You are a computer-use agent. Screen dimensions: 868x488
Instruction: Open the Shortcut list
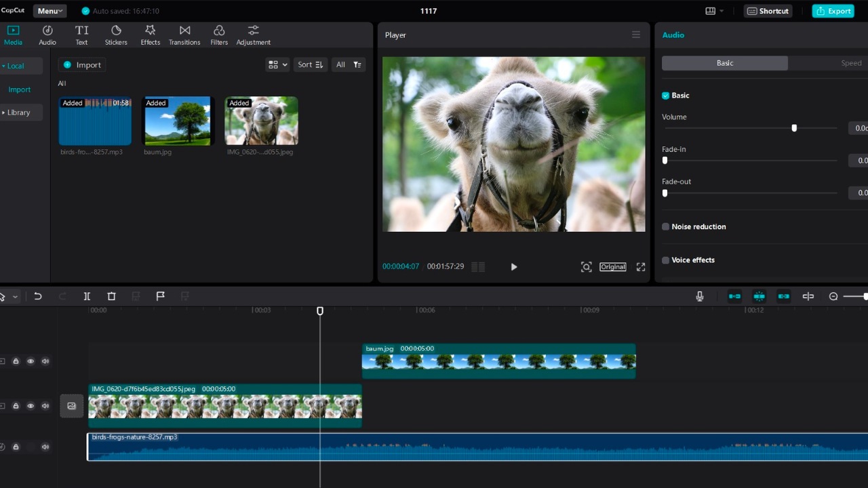coord(768,11)
